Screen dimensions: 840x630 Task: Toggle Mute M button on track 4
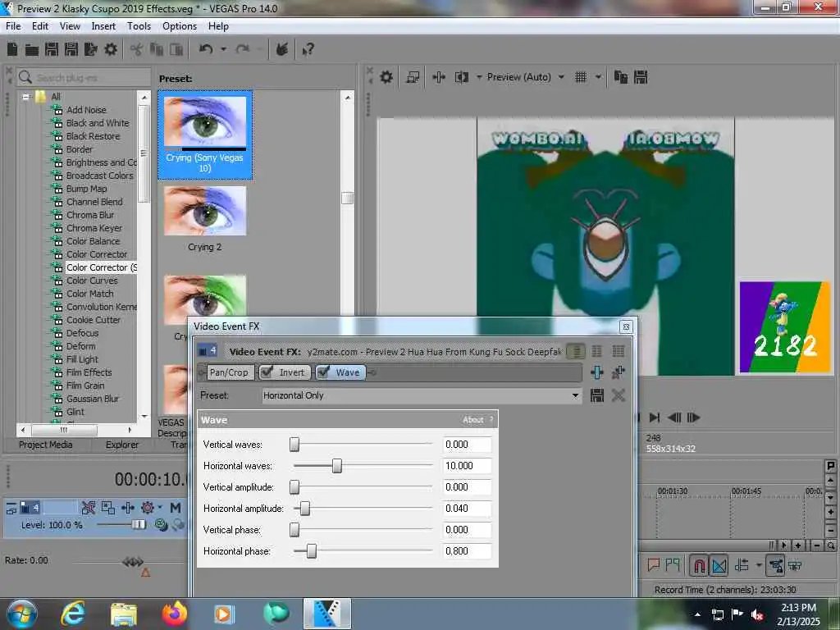click(x=176, y=507)
